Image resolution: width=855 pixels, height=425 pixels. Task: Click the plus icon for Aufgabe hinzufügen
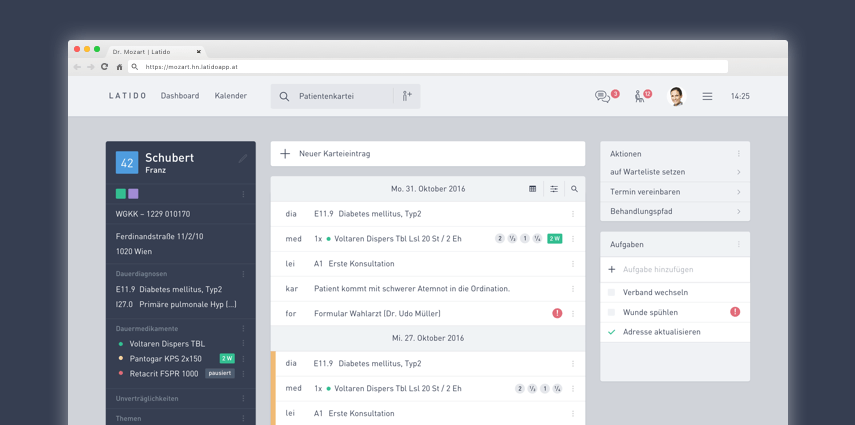tap(611, 270)
